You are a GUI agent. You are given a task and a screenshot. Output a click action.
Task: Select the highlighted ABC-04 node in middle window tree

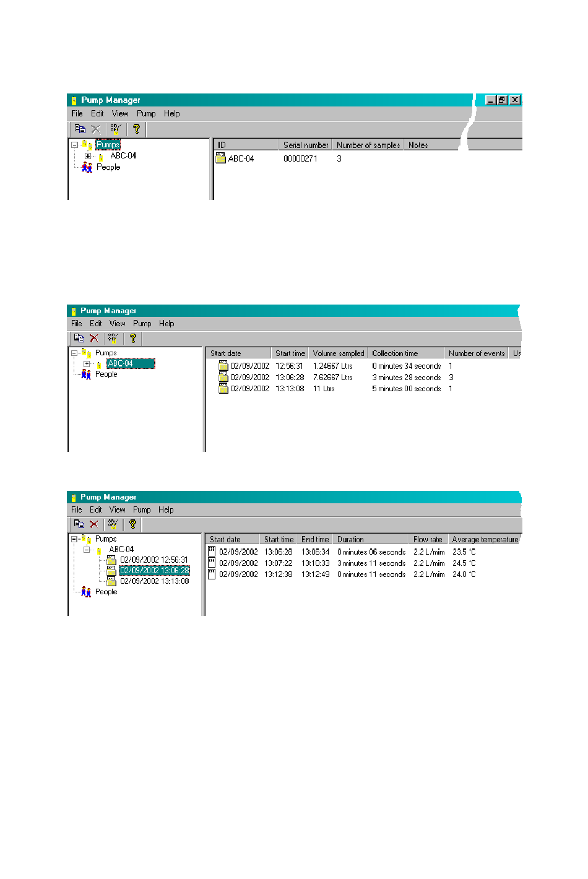(x=131, y=364)
